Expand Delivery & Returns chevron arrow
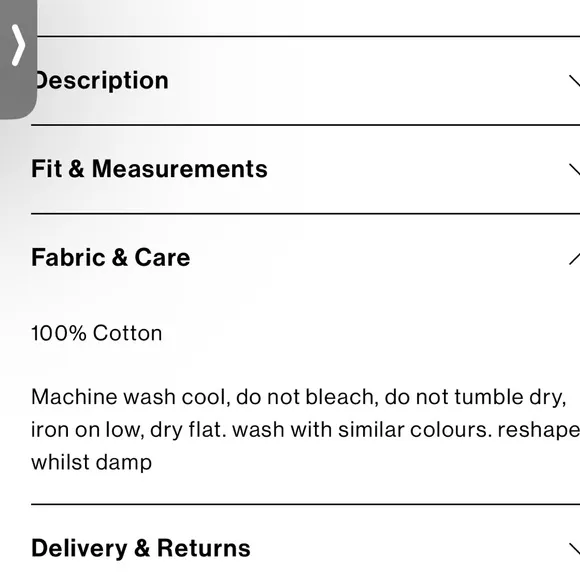 click(574, 549)
